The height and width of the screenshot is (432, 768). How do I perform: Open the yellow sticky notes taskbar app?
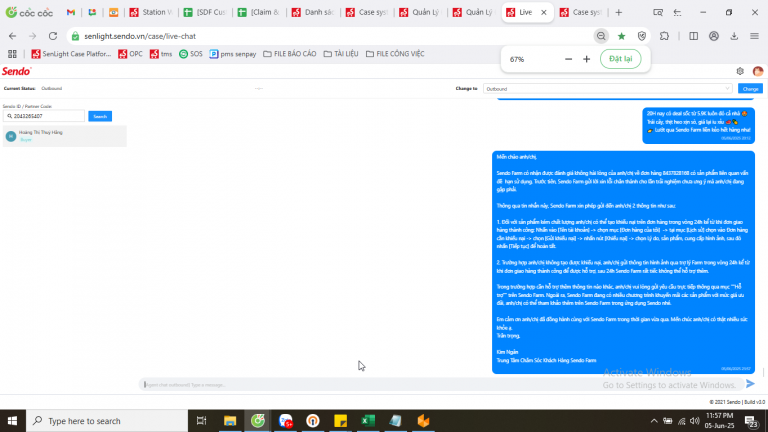(x=340, y=421)
